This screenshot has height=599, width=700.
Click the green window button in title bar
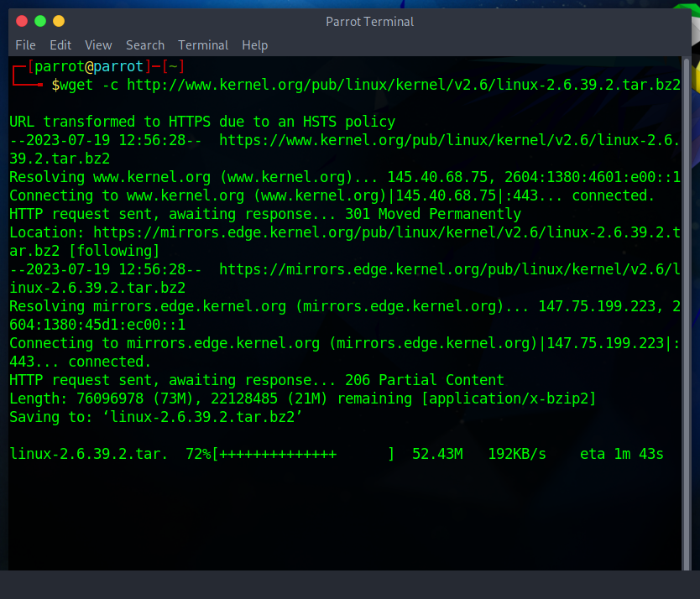pyautogui.click(x=40, y=21)
